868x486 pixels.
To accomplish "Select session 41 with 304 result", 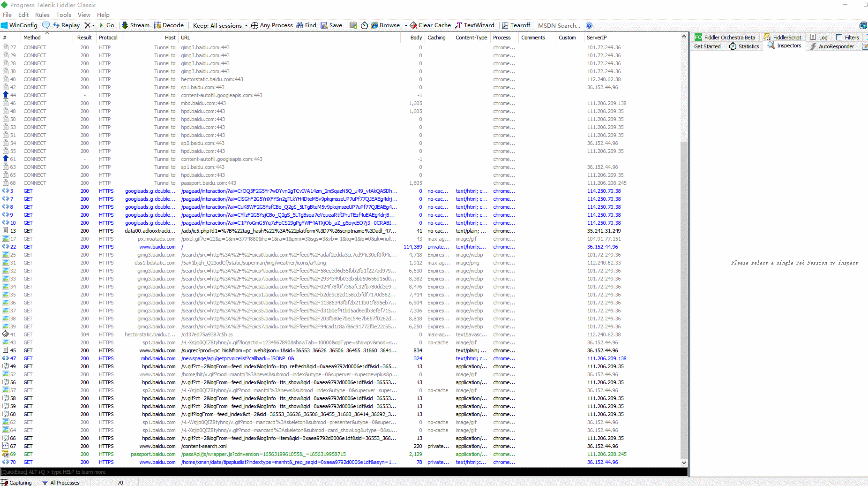I will point(340,334).
